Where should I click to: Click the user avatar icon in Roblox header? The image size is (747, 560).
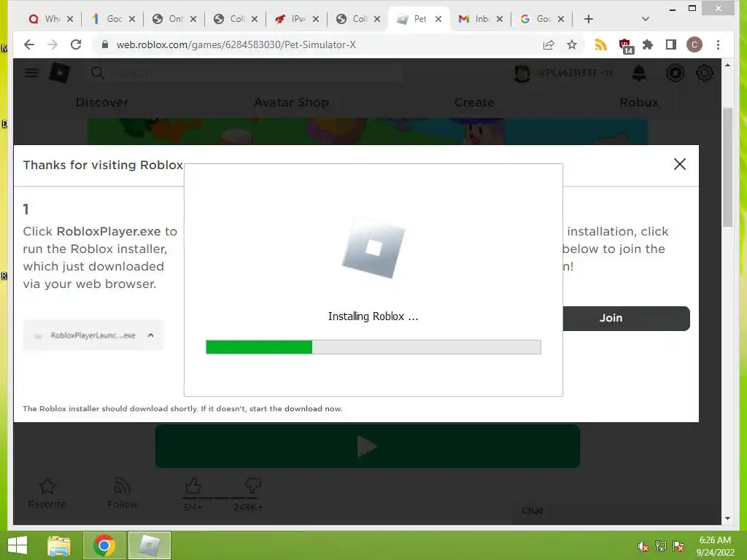[522, 74]
